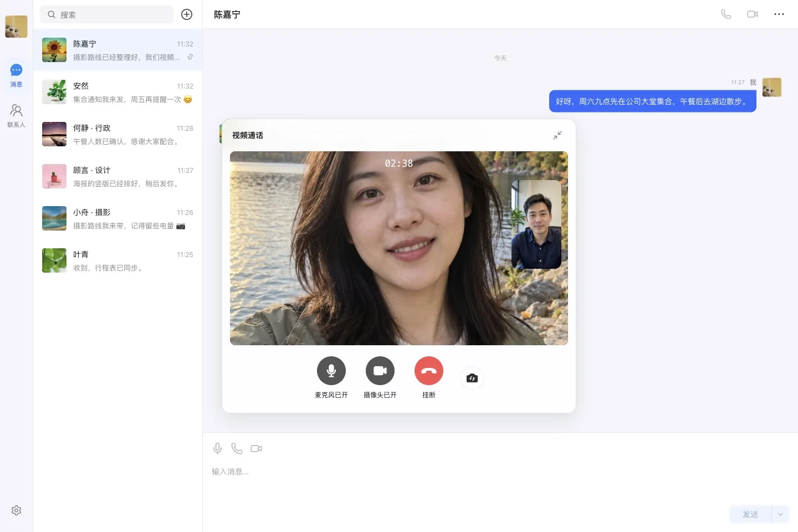Flip the camera with the switch-camera icon
This screenshot has height=532, width=798.
point(472,378)
